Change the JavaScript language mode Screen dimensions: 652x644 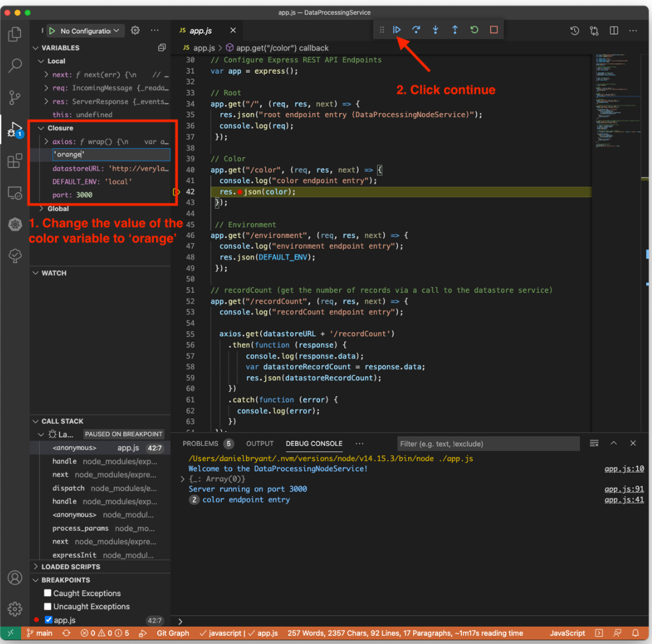(567, 633)
